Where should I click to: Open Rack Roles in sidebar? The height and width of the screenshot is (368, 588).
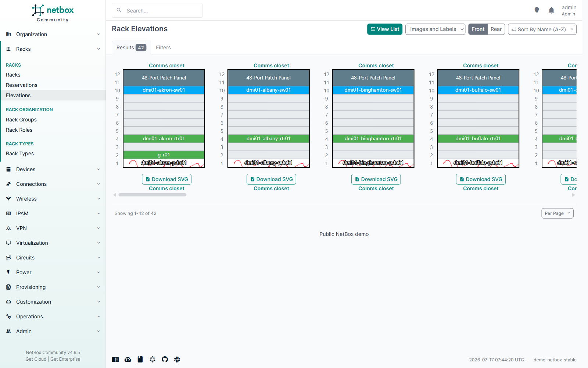coord(19,130)
